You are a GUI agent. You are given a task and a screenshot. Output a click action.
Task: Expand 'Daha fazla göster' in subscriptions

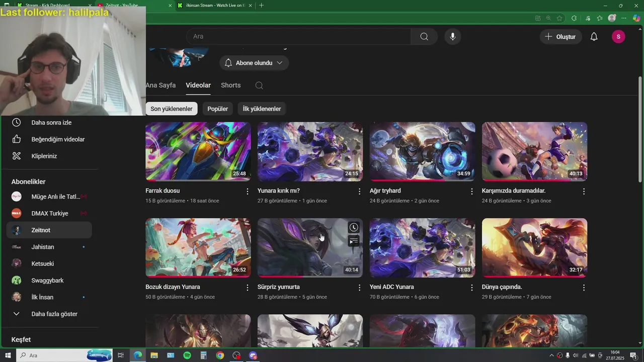(x=49, y=314)
